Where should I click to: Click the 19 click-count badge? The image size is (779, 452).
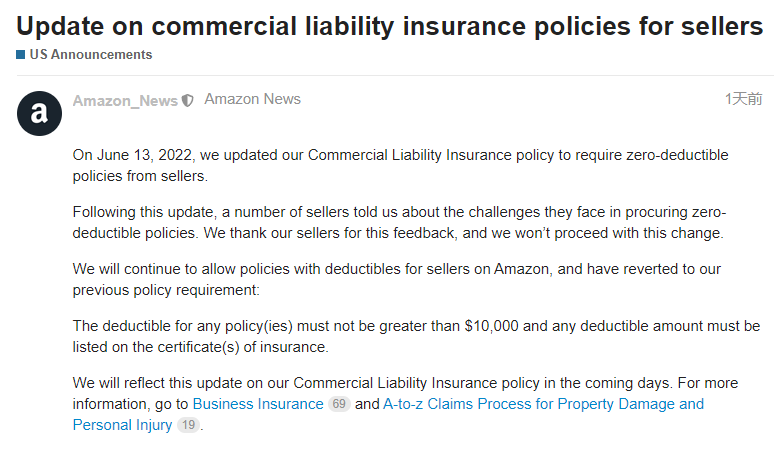click(188, 425)
